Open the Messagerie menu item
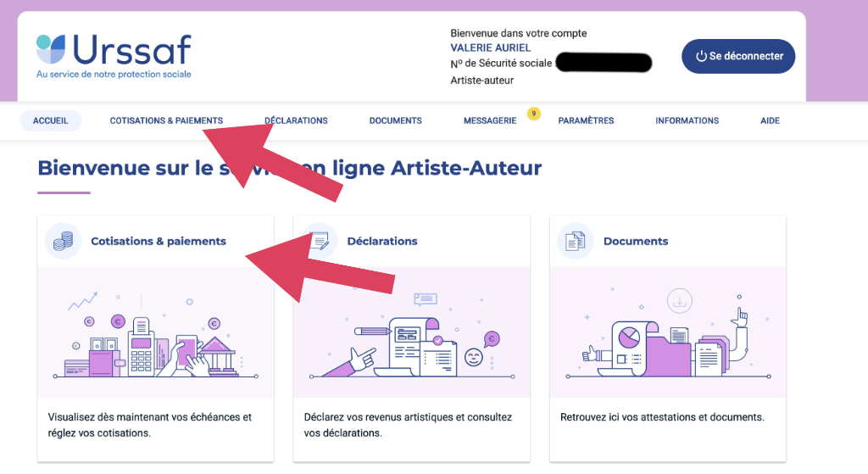868x474 pixels. [490, 120]
